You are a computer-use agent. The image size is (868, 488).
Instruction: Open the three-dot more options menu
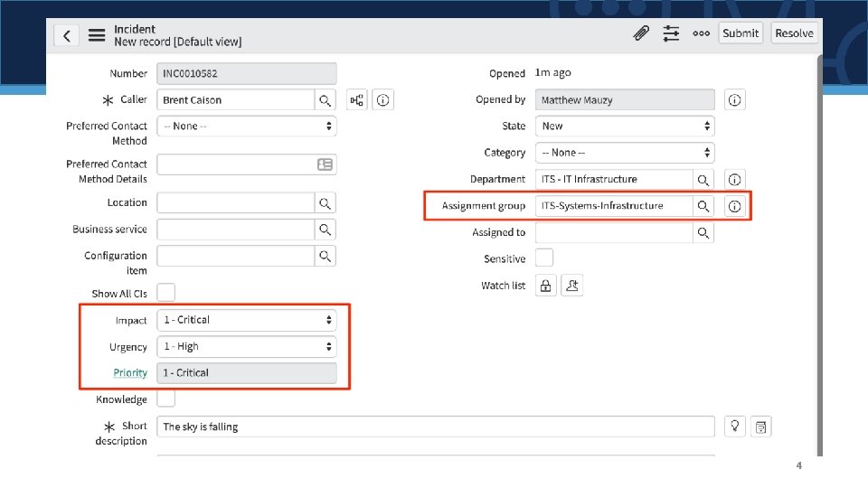click(702, 33)
